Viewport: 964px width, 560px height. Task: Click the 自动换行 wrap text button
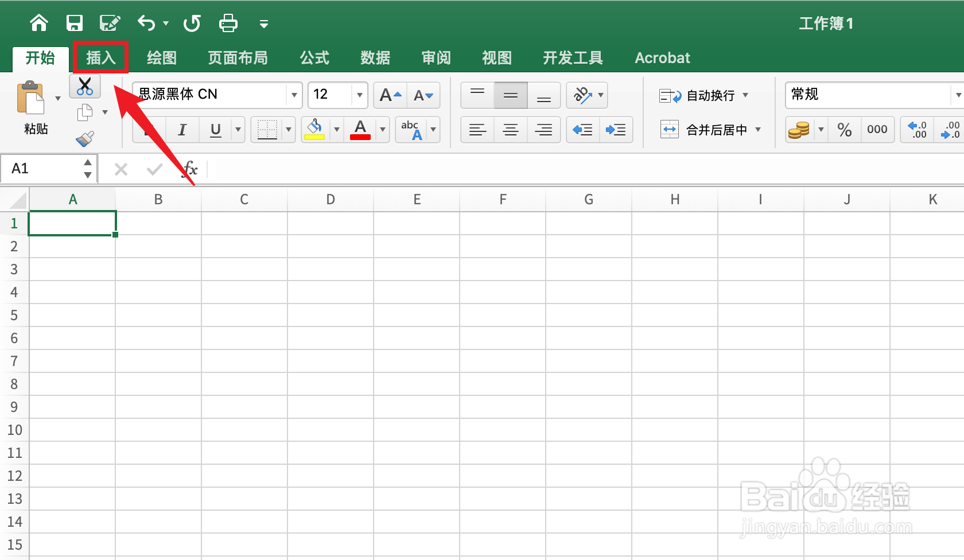703,95
